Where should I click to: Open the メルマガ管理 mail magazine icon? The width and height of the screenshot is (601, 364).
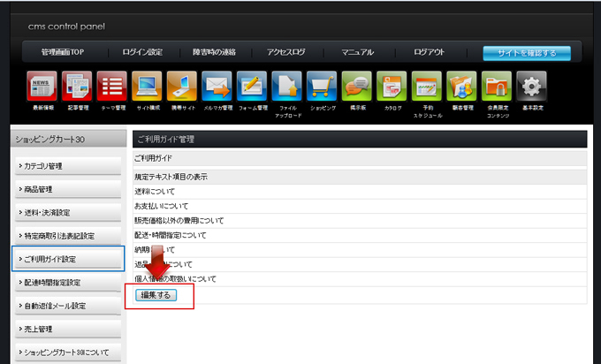click(217, 87)
